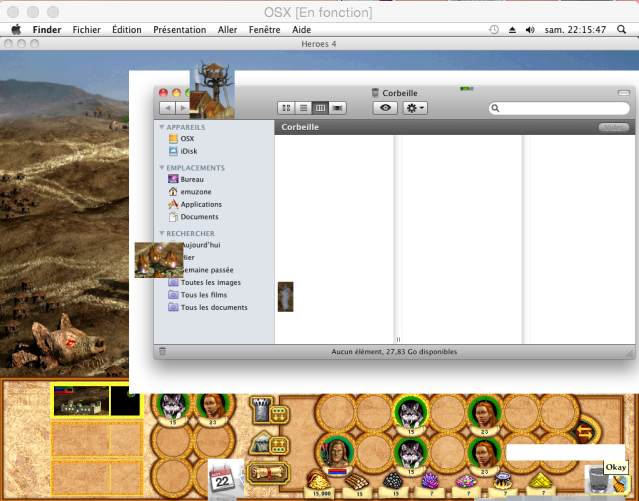Click the gold resource showing 15,000
Image resolution: width=639 pixels, height=501 pixels.
318,483
